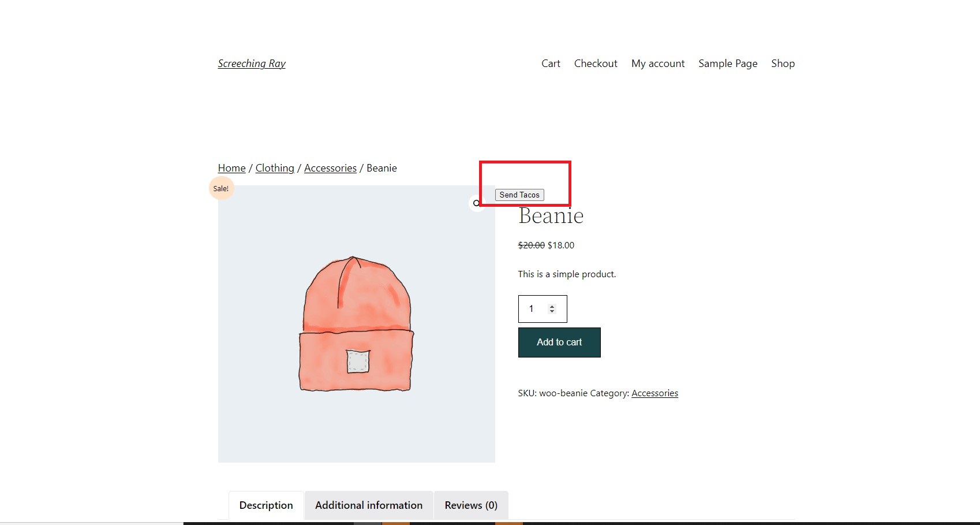Decrease quantity using the stepper down arrow

553,312
